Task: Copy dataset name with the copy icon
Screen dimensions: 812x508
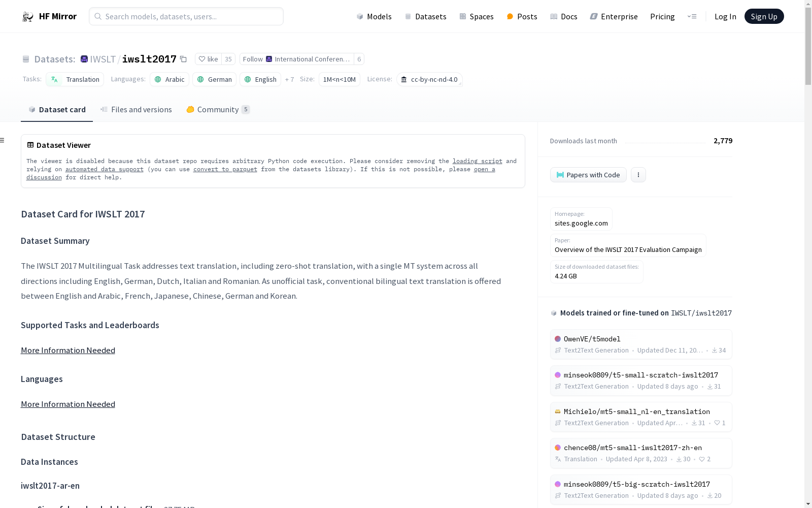Action: click(184, 59)
